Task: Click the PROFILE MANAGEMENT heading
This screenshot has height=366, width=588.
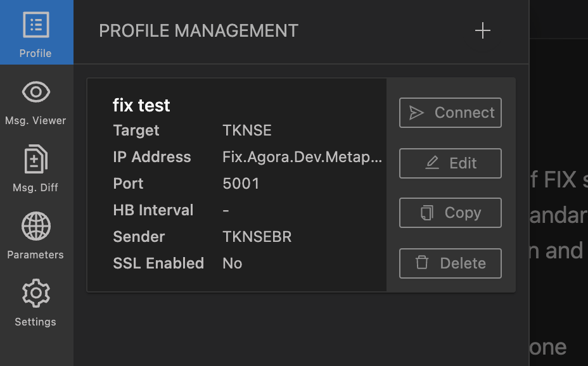Action: click(198, 30)
